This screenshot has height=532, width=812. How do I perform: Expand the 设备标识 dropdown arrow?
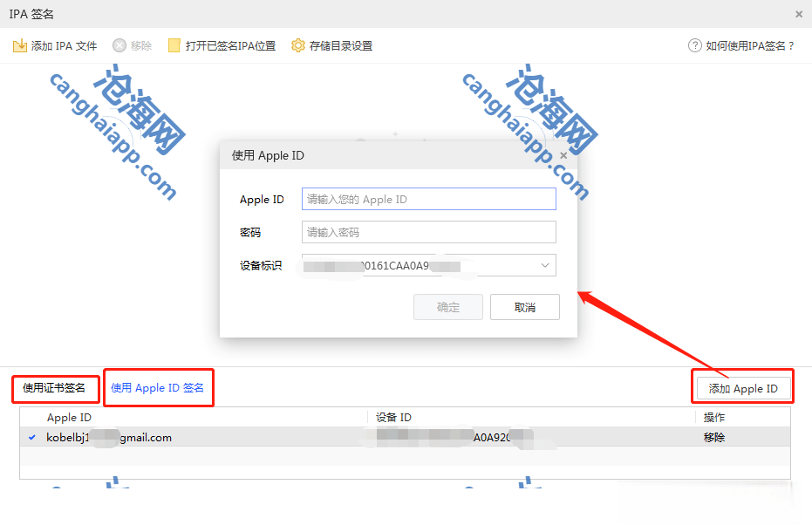(545, 265)
